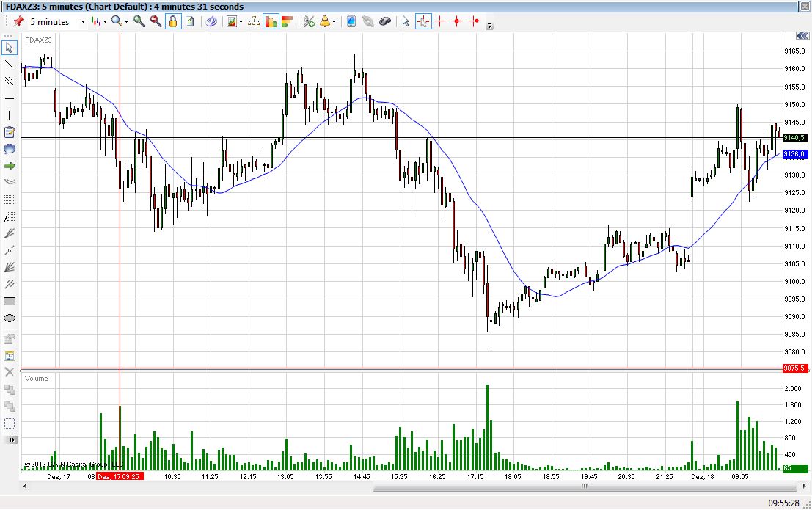Select the second fan lines tool below
Screen dimensions: 812x510
10,267
